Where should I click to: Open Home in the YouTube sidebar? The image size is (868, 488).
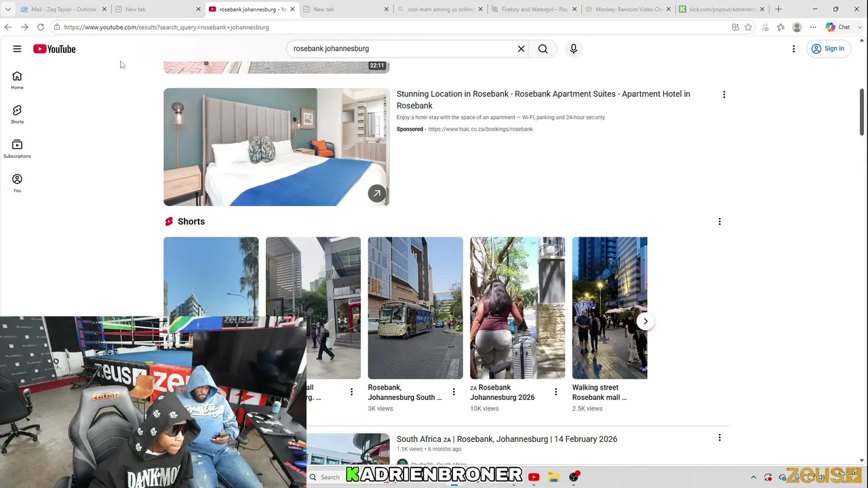pos(17,80)
